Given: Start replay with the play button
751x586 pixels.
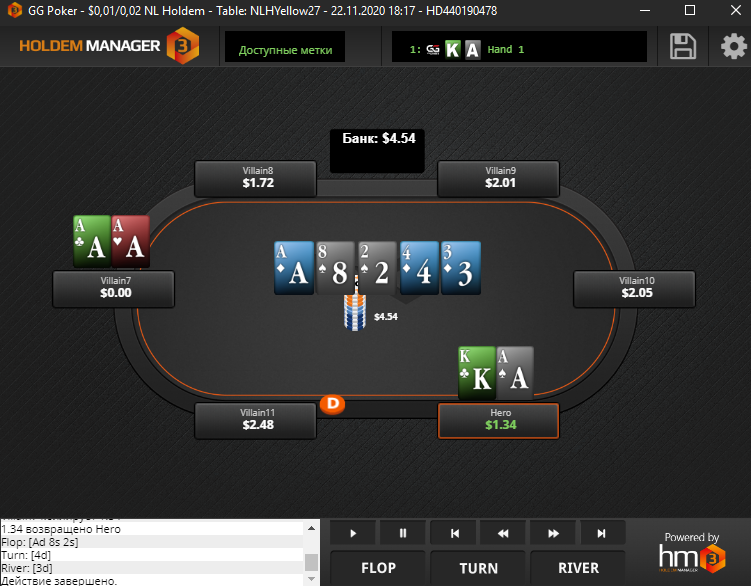Looking at the screenshot, I should click(353, 533).
